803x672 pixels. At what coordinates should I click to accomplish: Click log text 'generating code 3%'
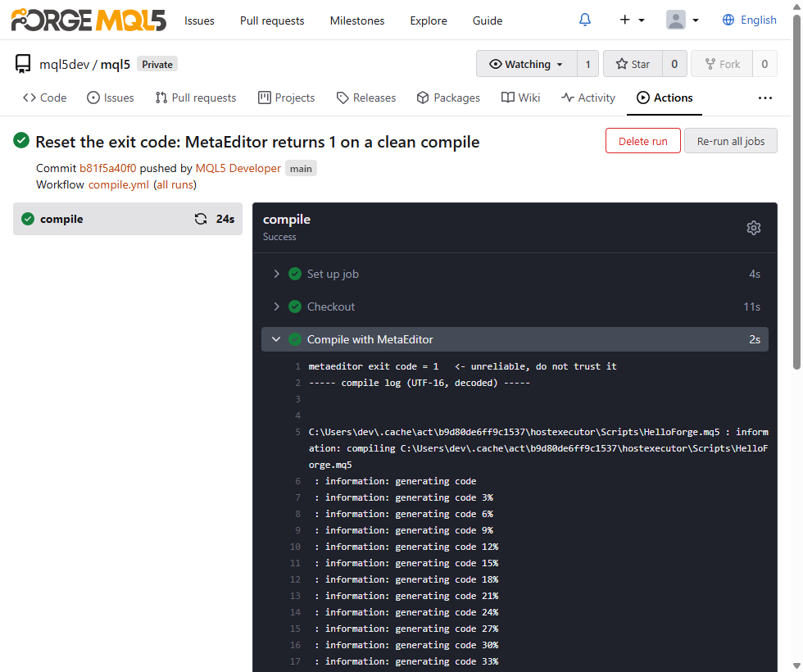tap(443, 497)
